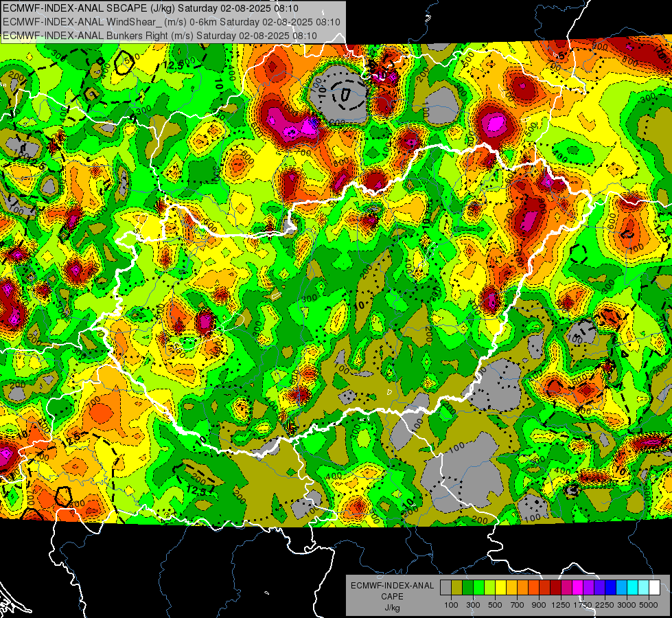Select the bright green legend swatch after 300
The image size is (672, 618).
(478, 588)
